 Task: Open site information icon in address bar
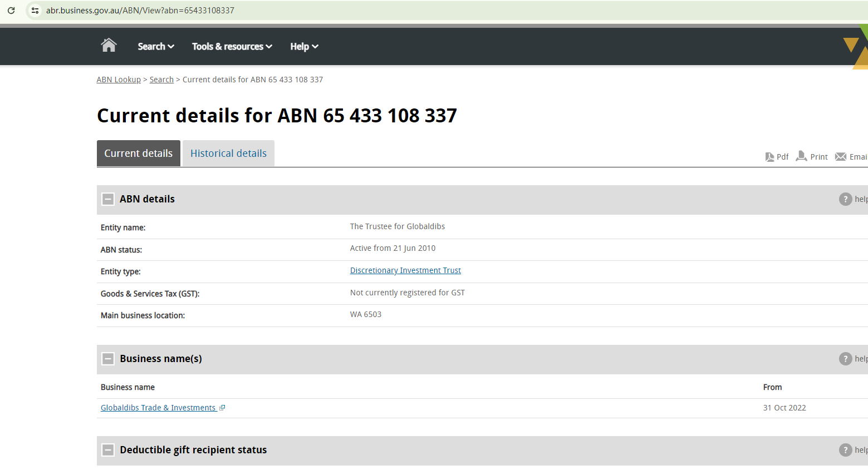point(35,11)
